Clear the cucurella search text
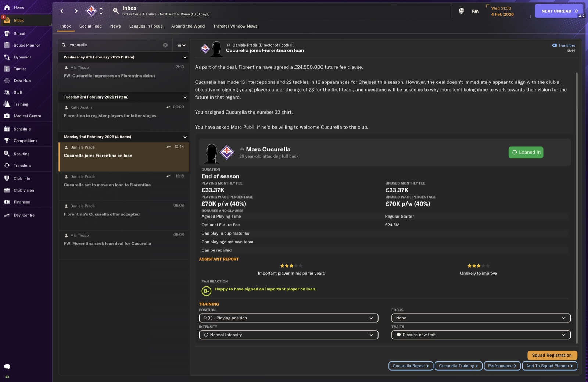Screen dimensions: 588x382 point(165,45)
